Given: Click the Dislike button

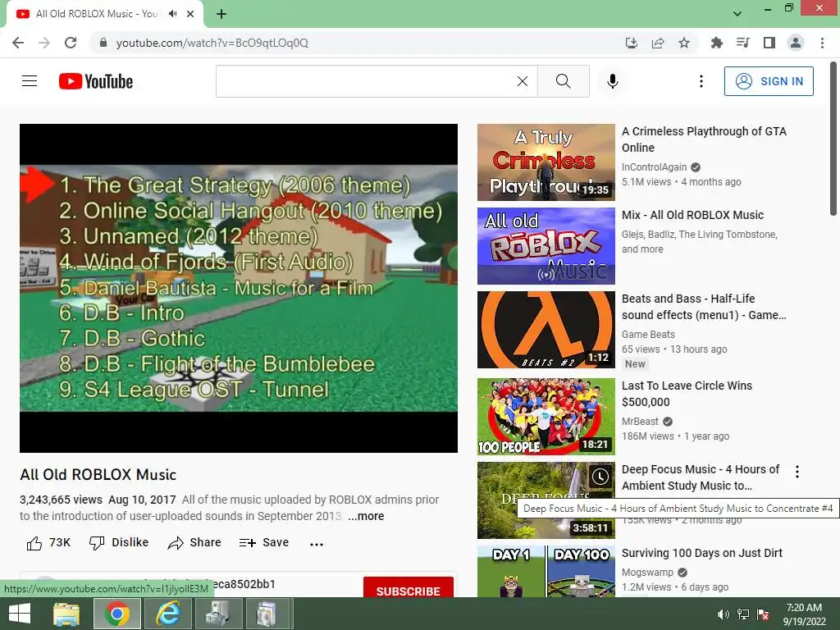Looking at the screenshot, I should [119, 543].
